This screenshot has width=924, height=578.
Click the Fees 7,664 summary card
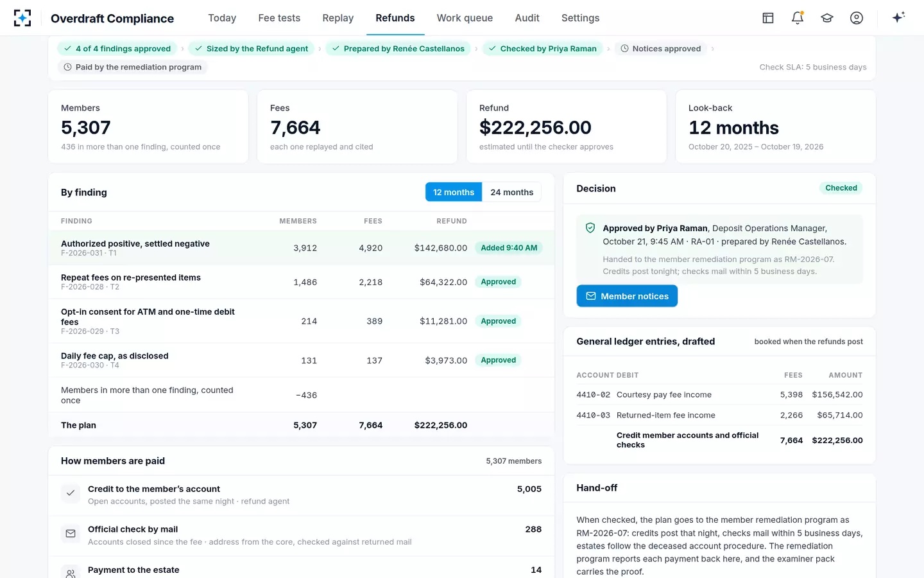(357, 127)
